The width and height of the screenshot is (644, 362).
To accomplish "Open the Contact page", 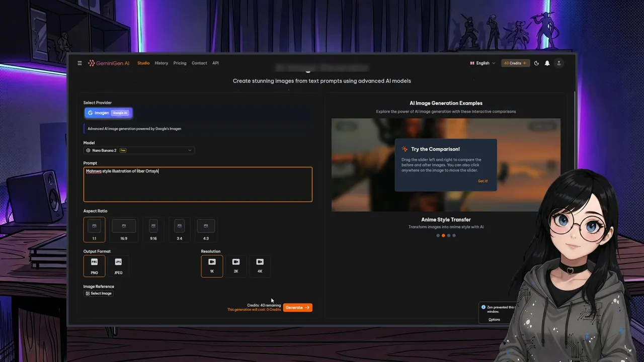I will click(x=199, y=63).
